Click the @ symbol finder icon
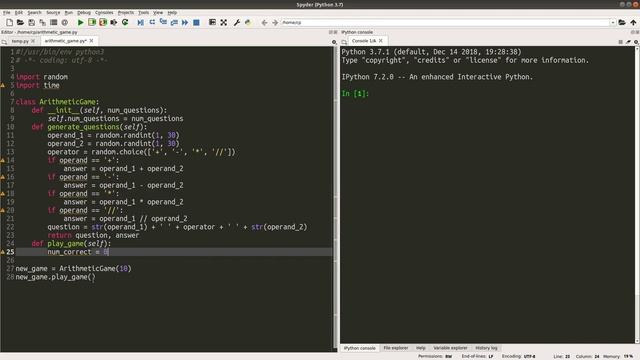Screen dimensions: 640x360 point(64,22)
